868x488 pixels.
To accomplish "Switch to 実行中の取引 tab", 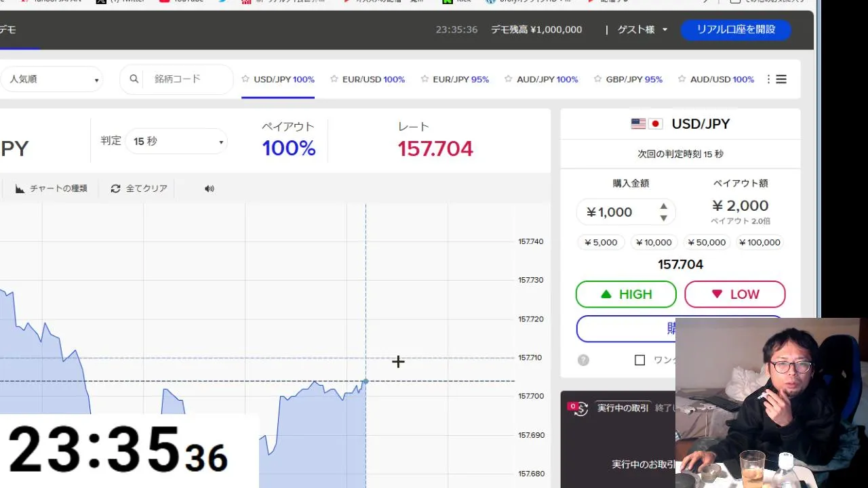I will click(x=623, y=407).
